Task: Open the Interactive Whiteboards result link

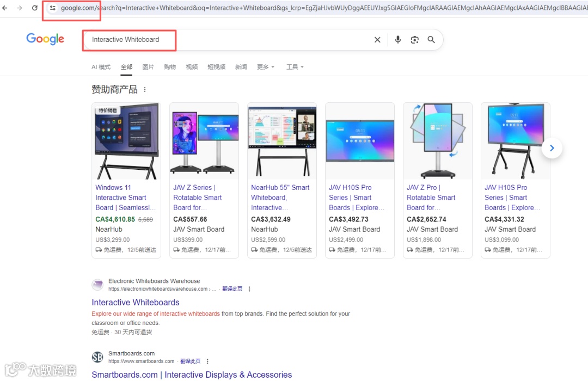Action: [136, 302]
